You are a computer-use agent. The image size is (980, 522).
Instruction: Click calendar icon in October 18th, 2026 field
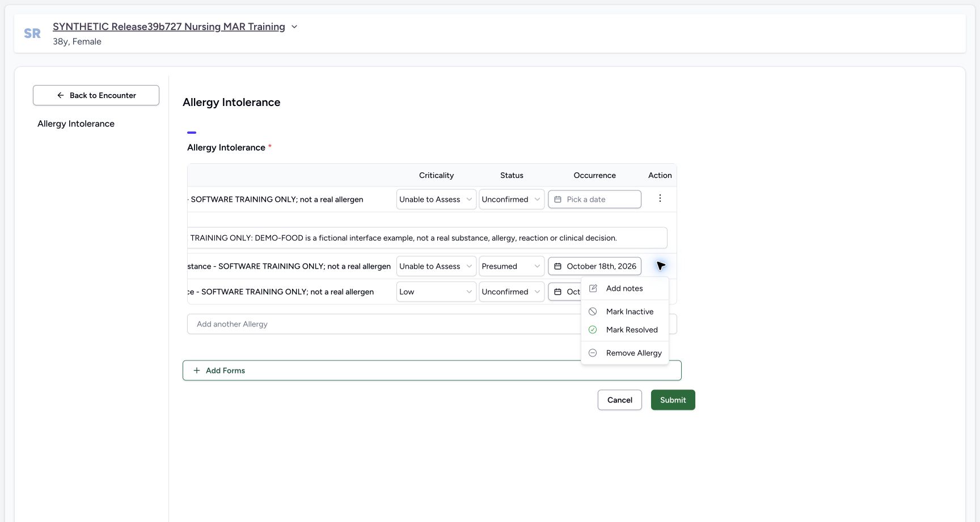point(557,266)
